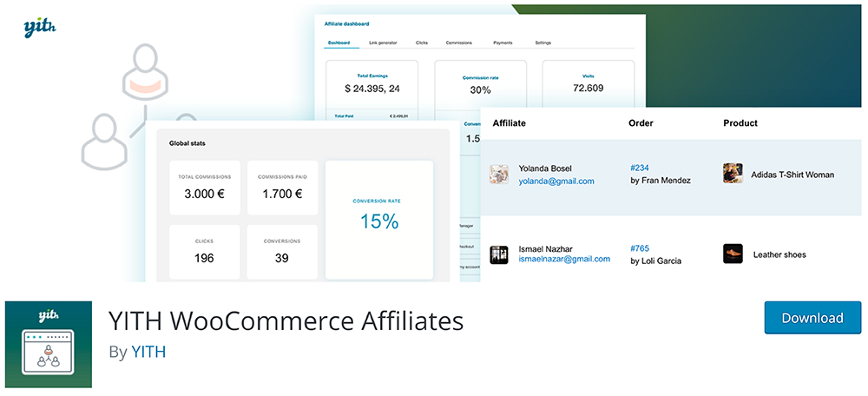Open the YITH author link

148,352
